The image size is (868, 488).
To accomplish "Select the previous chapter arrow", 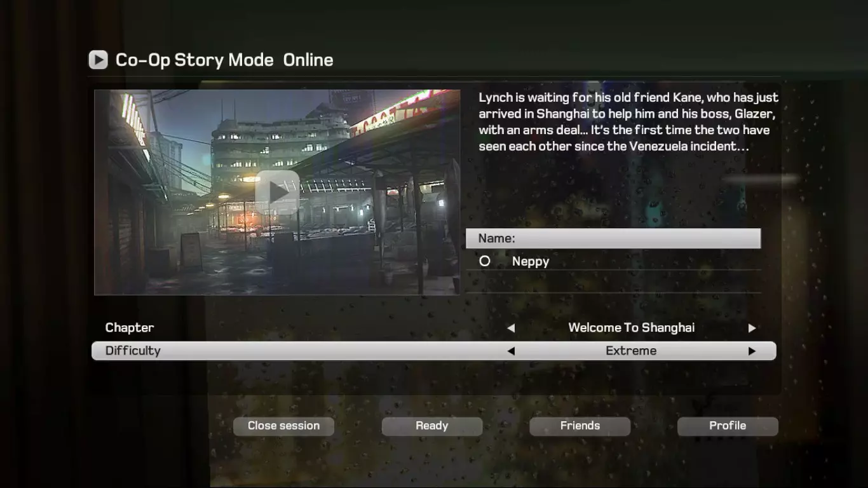I will (511, 329).
